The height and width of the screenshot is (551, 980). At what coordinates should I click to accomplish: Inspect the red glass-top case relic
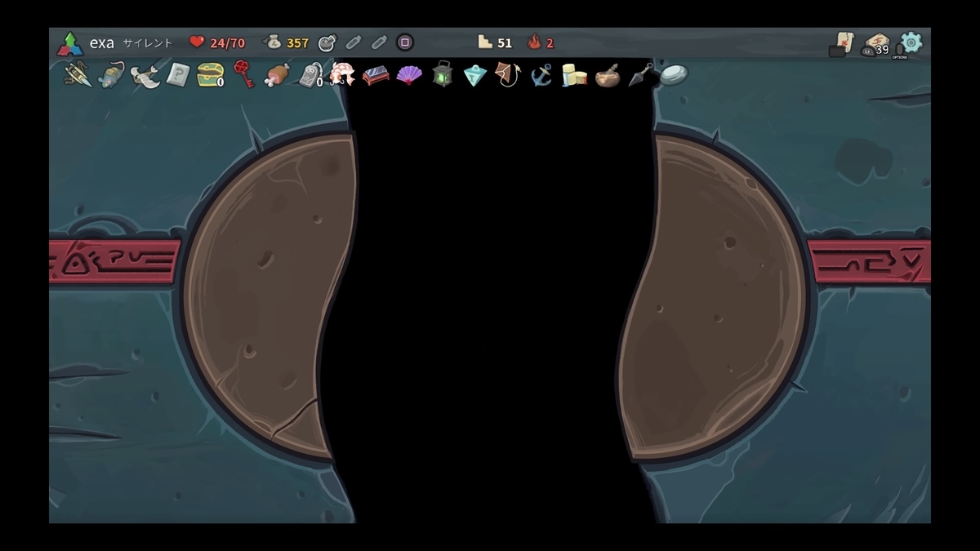376,76
